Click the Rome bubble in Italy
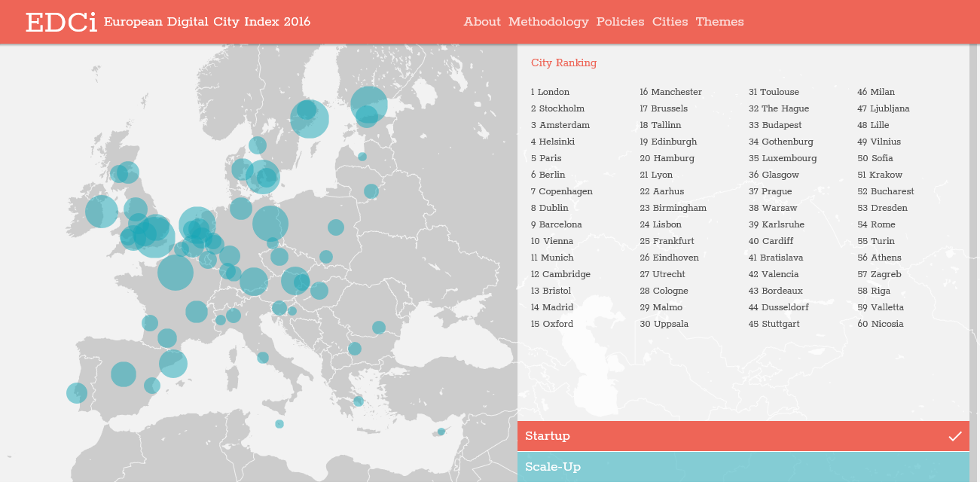This screenshot has height=485, width=980. coord(263,358)
